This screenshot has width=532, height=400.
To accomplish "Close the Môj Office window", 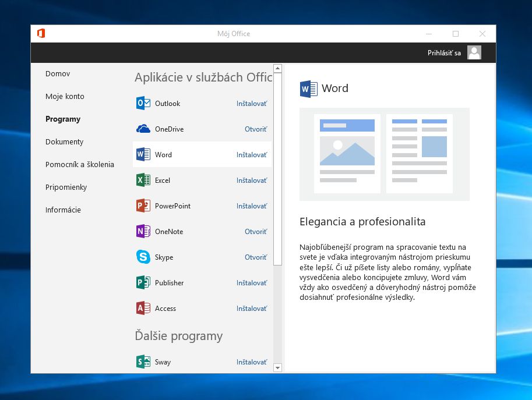I will point(482,34).
